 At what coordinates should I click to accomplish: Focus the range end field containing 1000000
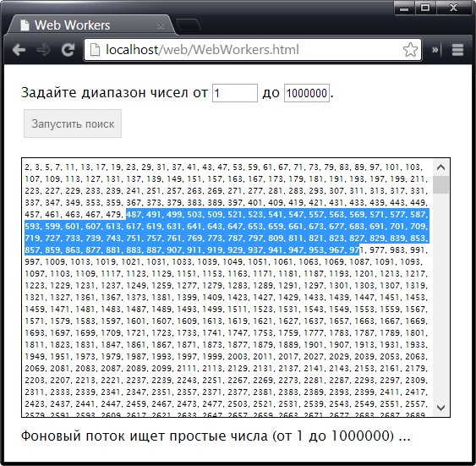point(307,93)
